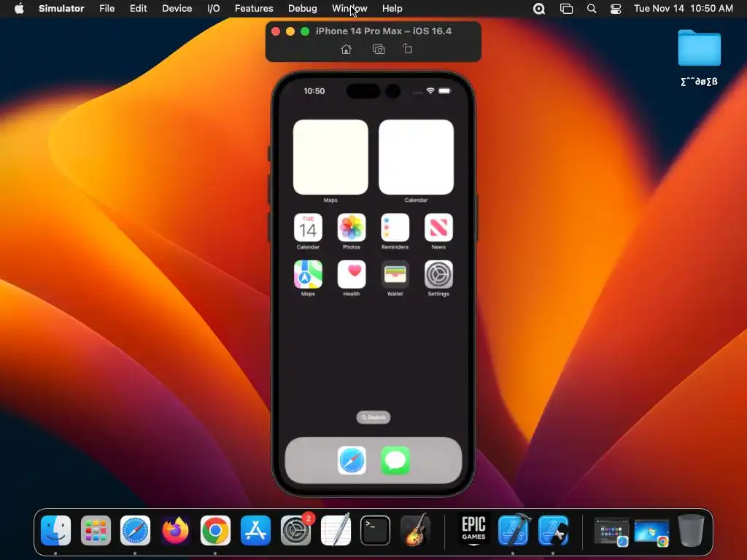
Task: Open the Features menu
Action: pyautogui.click(x=254, y=9)
